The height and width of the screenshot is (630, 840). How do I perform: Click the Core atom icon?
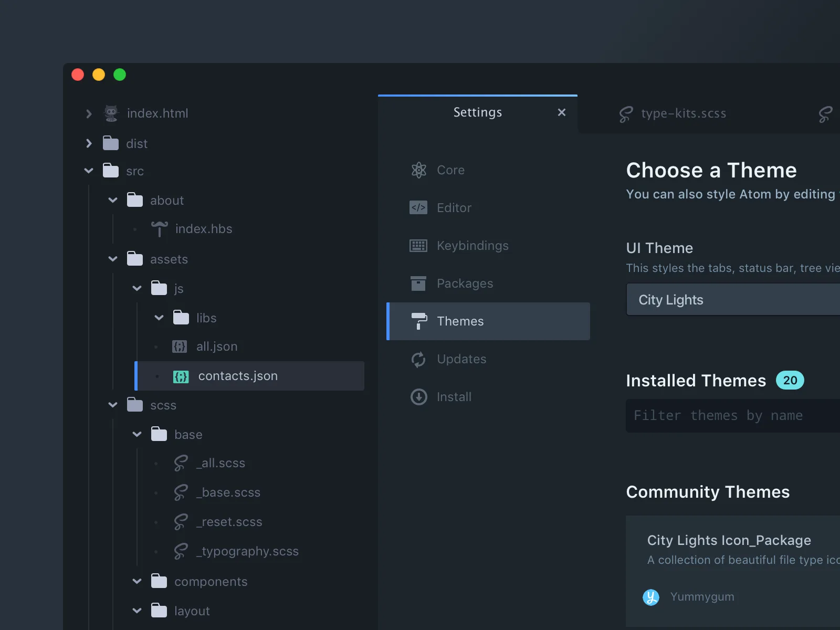tap(418, 170)
